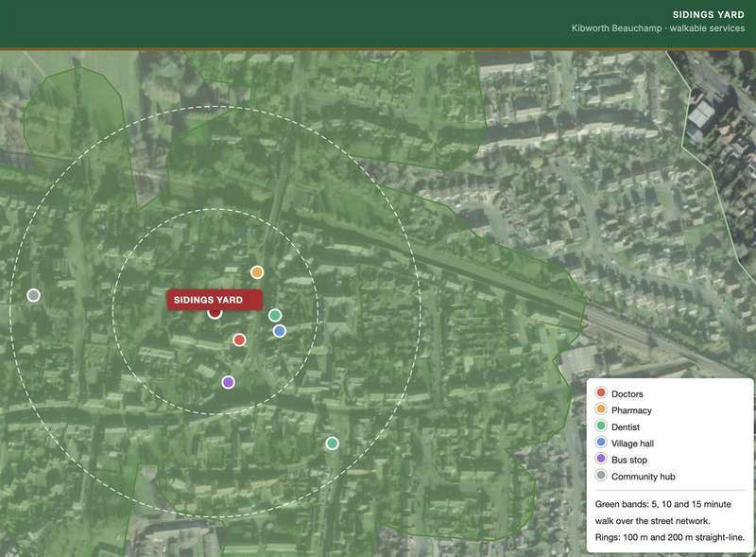Image resolution: width=756 pixels, height=557 pixels.
Task: Click the green Dentist marker outside inner ring
Action: click(332, 444)
